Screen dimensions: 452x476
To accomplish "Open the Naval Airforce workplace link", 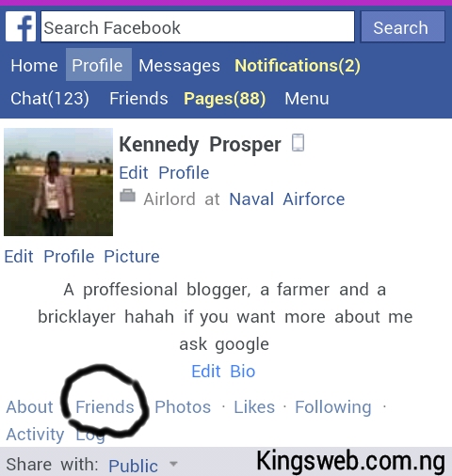I will coord(287,199).
